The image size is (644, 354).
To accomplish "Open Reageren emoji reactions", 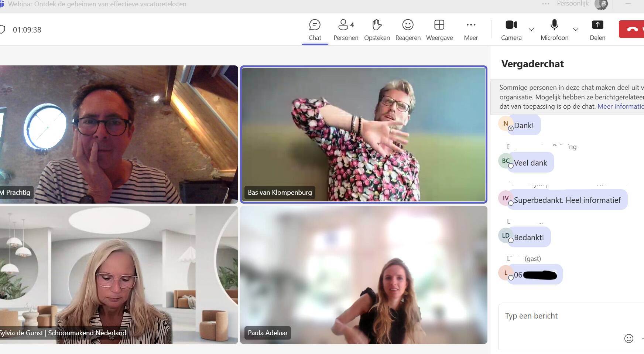I will pyautogui.click(x=408, y=30).
